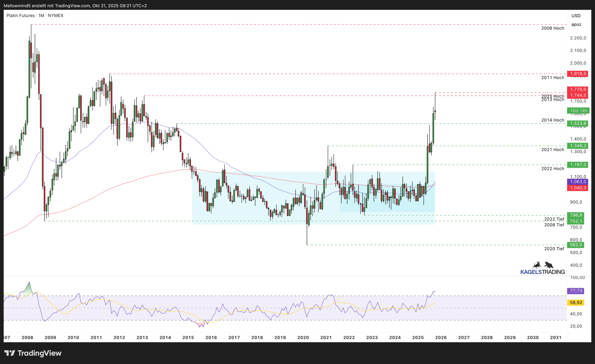Click the 2020 Tief line label
Image resolution: width=595 pixels, height=364 pixels.
(554, 249)
